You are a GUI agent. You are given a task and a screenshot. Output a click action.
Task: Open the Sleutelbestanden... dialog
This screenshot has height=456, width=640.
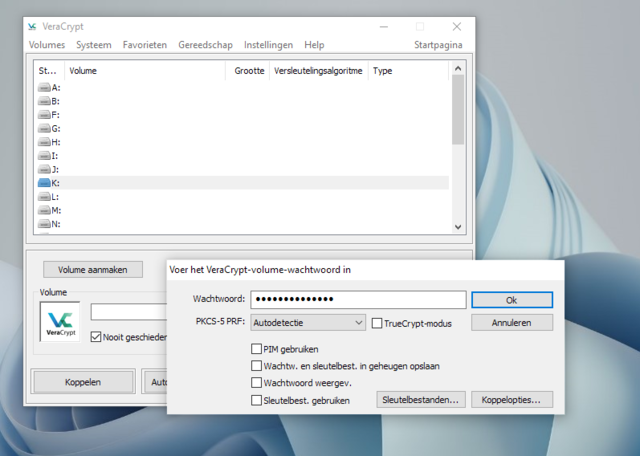point(420,400)
